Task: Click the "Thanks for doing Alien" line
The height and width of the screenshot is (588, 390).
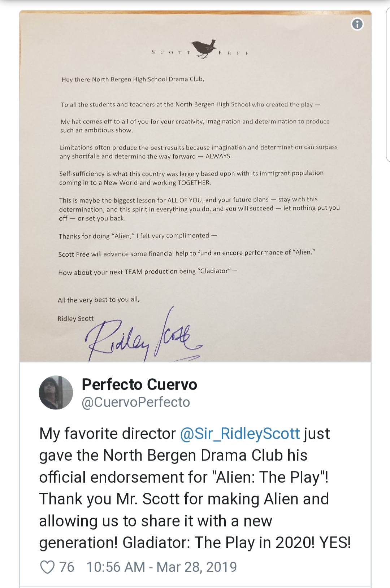Action: pyautogui.click(x=137, y=236)
